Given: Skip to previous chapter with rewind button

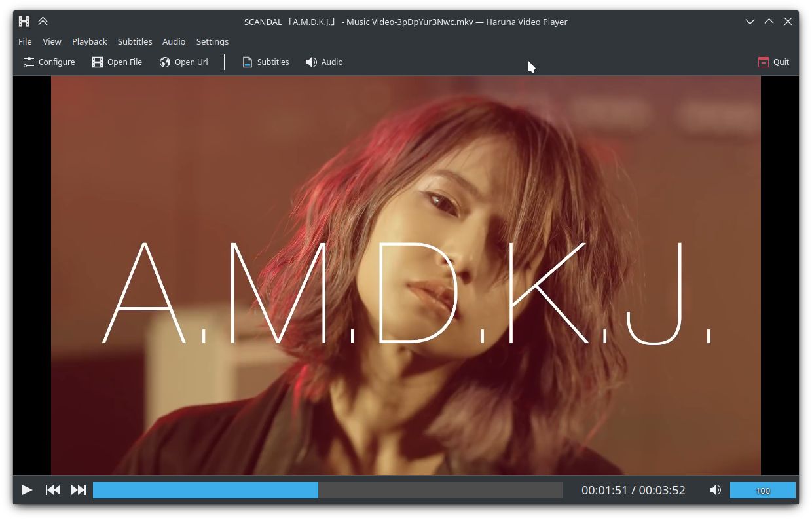Looking at the screenshot, I should 53,489.
